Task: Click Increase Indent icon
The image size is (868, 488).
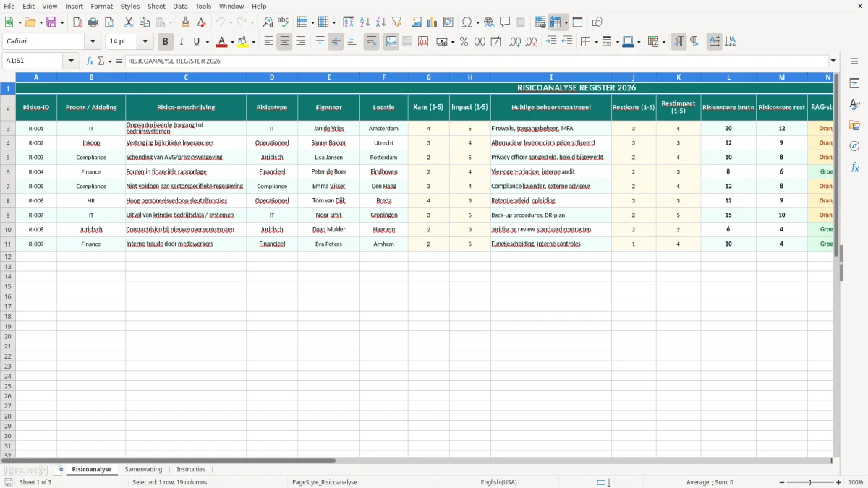Action: (x=551, y=42)
